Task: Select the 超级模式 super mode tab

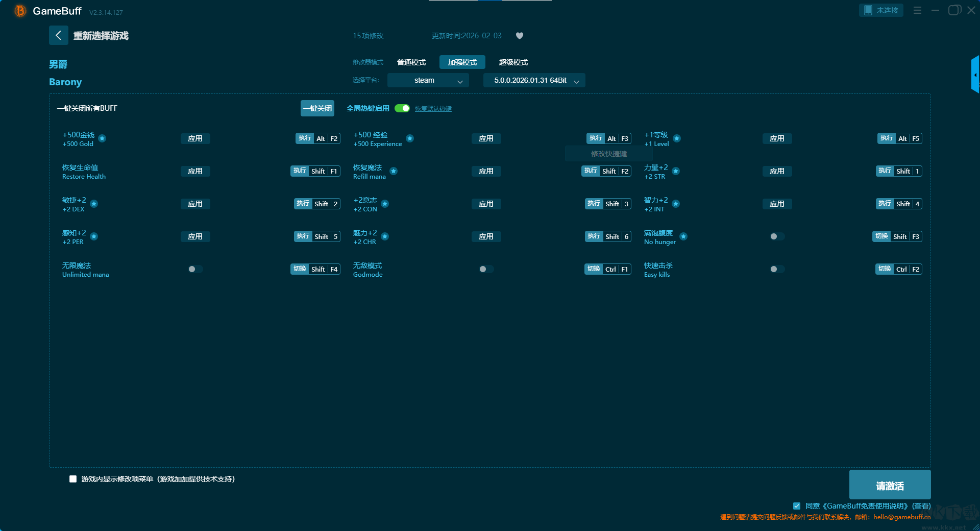Action: tap(513, 62)
